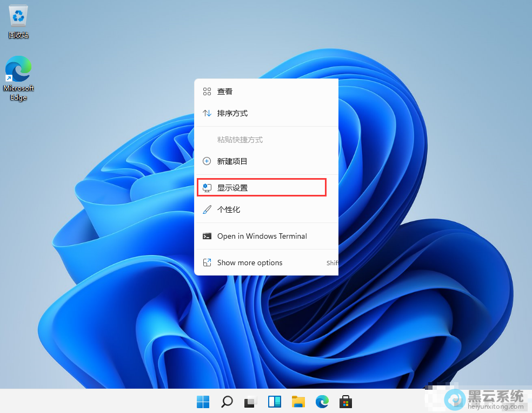
Task: Launch File Explorer from the taskbar
Action: pos(298,402)
